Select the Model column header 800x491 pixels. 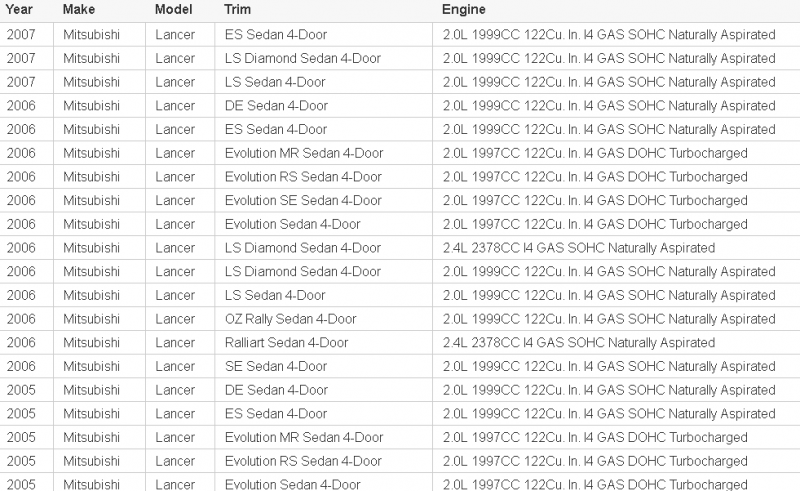(x=173, y=9)
